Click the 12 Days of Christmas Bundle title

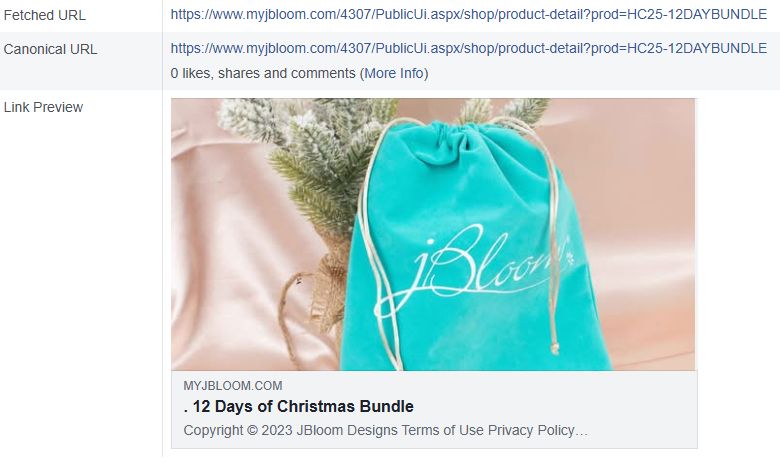(x=298, y=406)
